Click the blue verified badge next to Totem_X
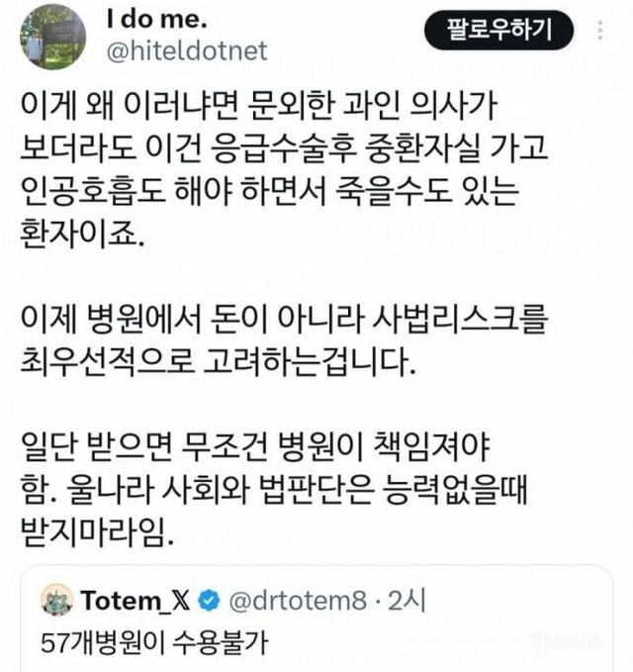 [x=209, y=601]
